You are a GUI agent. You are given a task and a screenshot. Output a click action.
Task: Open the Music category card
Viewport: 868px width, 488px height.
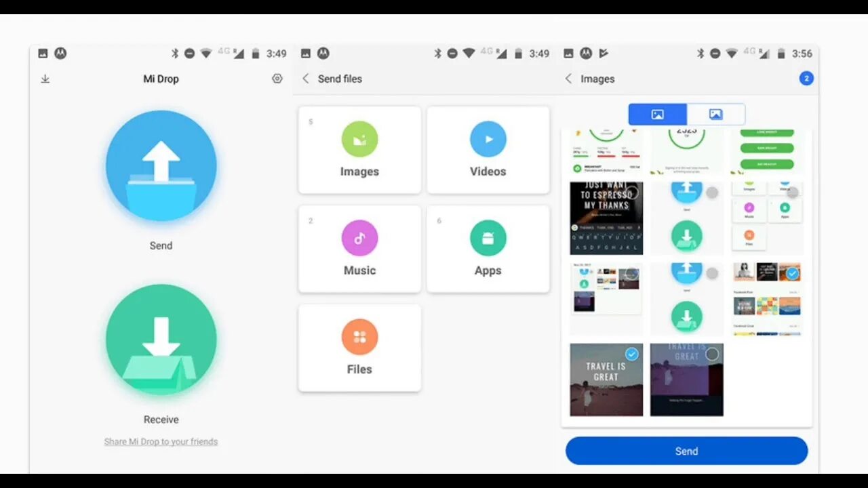(359, 249)
